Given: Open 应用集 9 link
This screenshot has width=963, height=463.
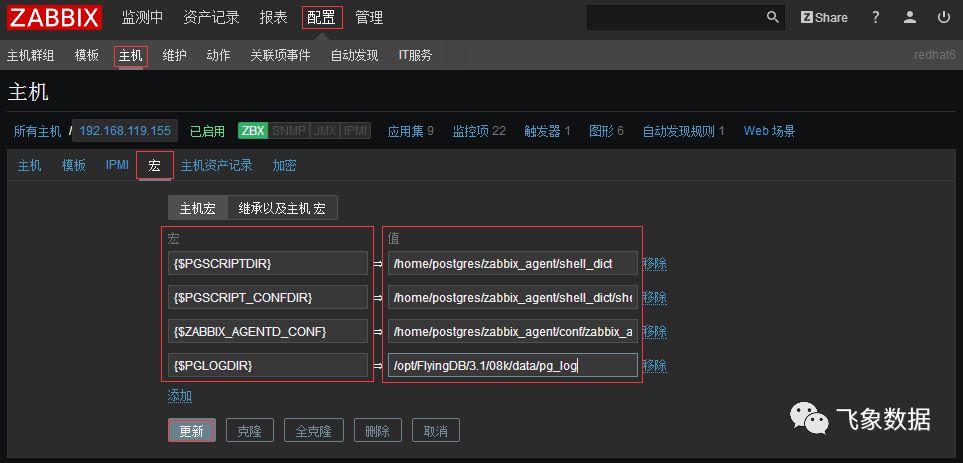Looking at the screenshot, I should click(x=411, y=131).
